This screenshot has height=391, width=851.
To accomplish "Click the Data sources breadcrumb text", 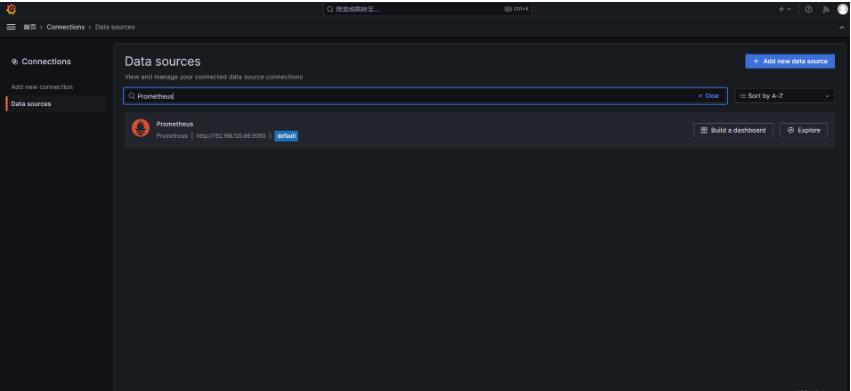I will click(115, 27).
